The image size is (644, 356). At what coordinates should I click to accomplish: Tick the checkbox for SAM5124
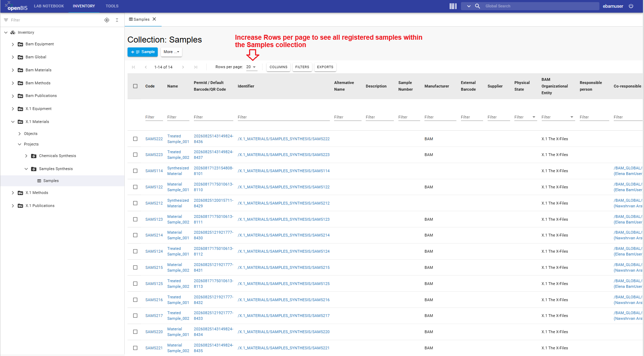pyautogui.click(x=135, y=251)
